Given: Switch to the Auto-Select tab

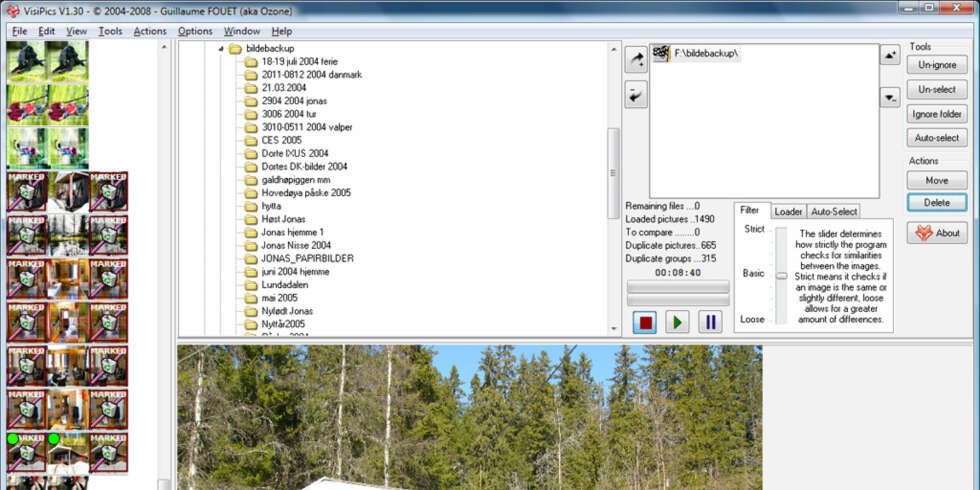Looking at the screenshot, I should tap(834, 211).
